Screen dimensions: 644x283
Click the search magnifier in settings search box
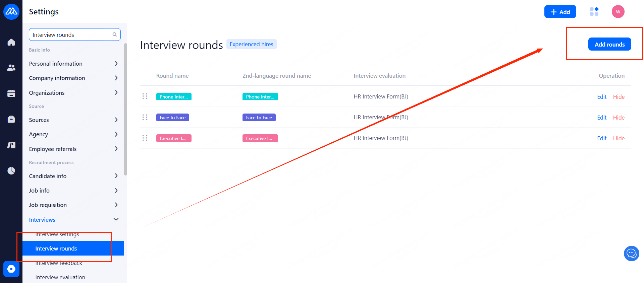[115, 34]
